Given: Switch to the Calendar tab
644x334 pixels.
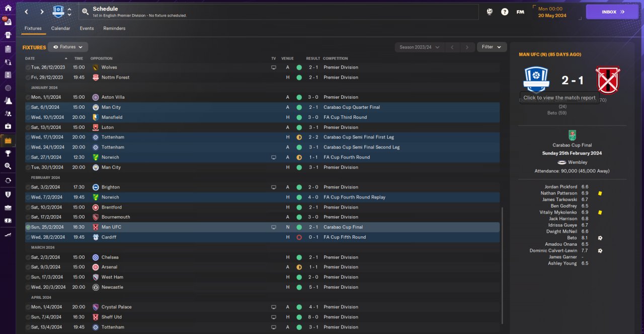Looking at the screenshot, I should (x=60, y=28).
